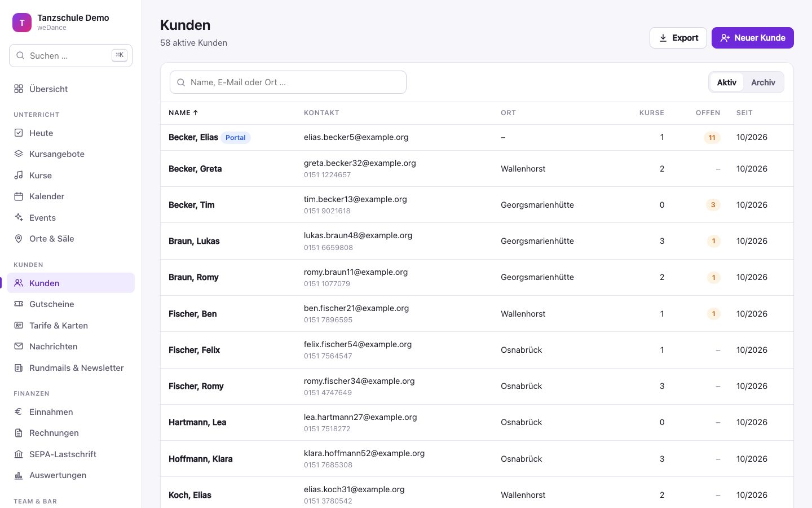The width and height of the screenshot is (812, 508).
Task: Click the SEIT column header
Action: 744,113
